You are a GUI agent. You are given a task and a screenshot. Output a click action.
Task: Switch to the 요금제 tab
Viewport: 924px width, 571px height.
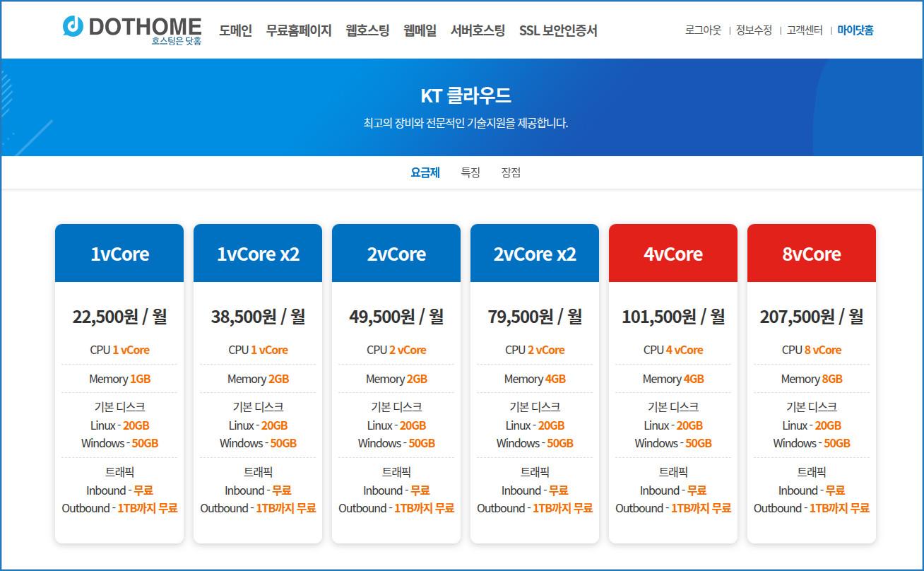(425, 172)
